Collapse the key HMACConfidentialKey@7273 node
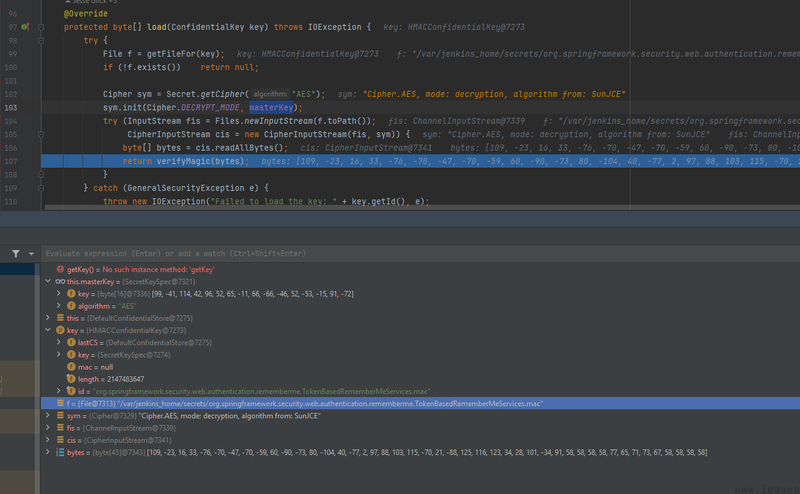Image resolution: width=800 pixels, height=494 pixels. [47, 330]
